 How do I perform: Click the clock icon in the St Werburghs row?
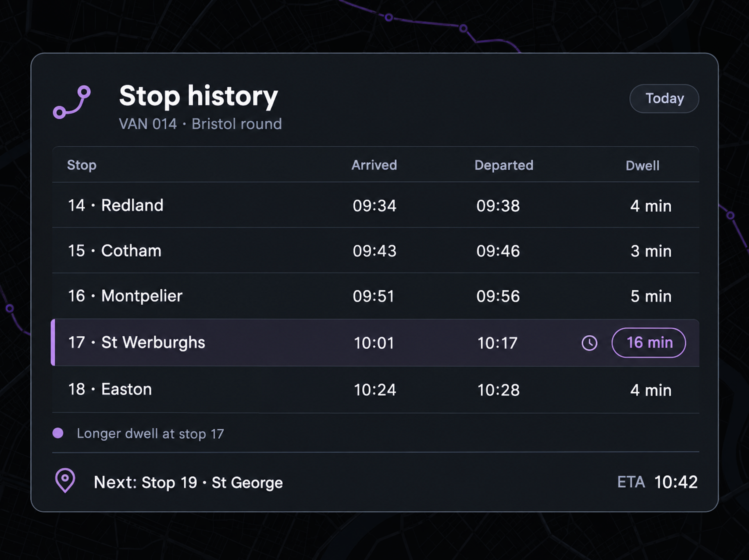click(x=589, y=343)
